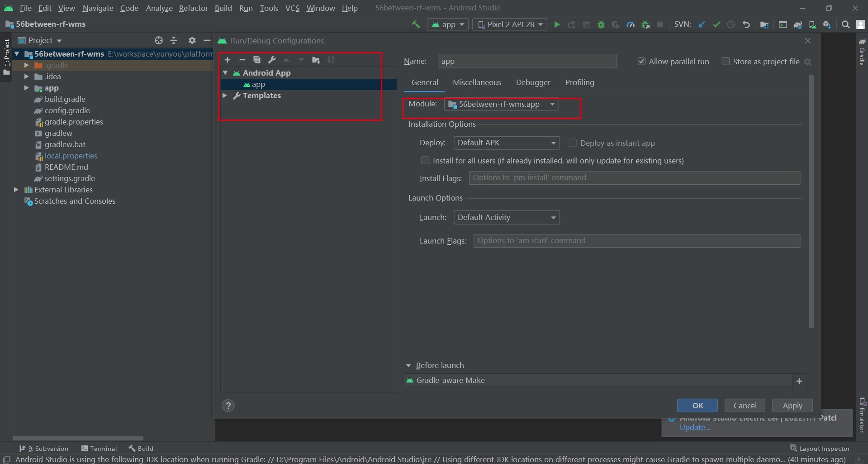868x464 pixels.
Task: Click the Add New Configuration plus icon
Action: (x=228, y=60)
